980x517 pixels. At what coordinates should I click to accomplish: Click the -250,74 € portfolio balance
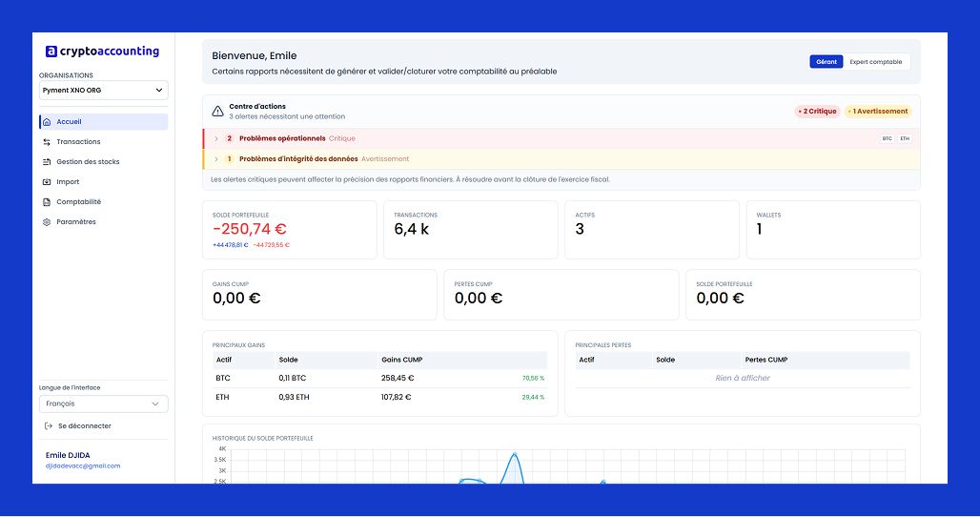[250, 229]
